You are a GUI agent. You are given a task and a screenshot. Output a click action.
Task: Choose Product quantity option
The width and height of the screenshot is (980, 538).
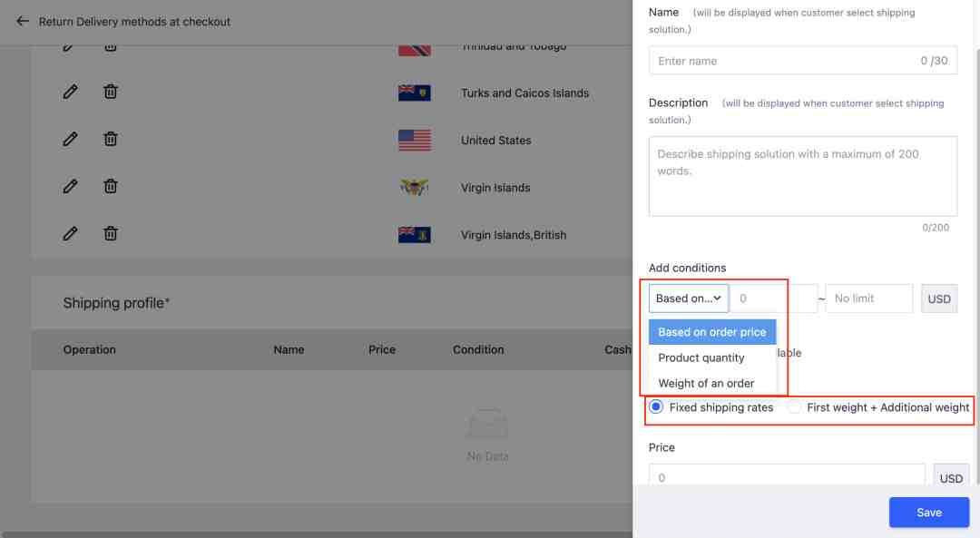point(712,357)
